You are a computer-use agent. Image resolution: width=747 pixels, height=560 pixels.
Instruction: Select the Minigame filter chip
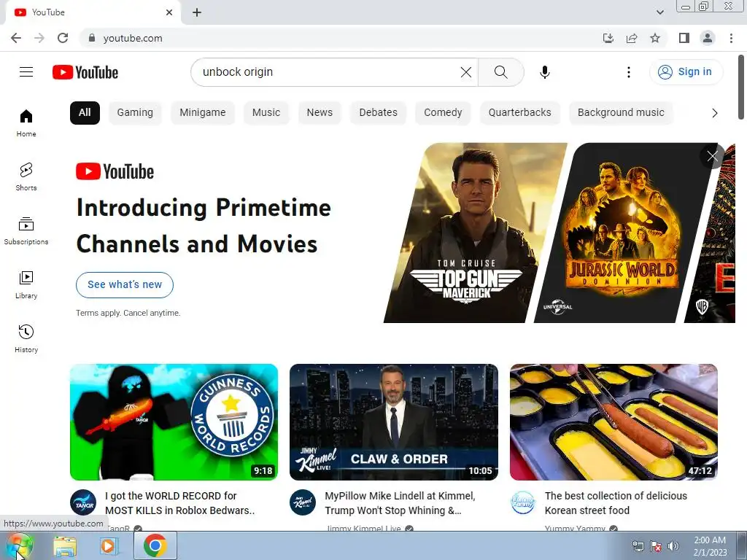coord(203,113)
